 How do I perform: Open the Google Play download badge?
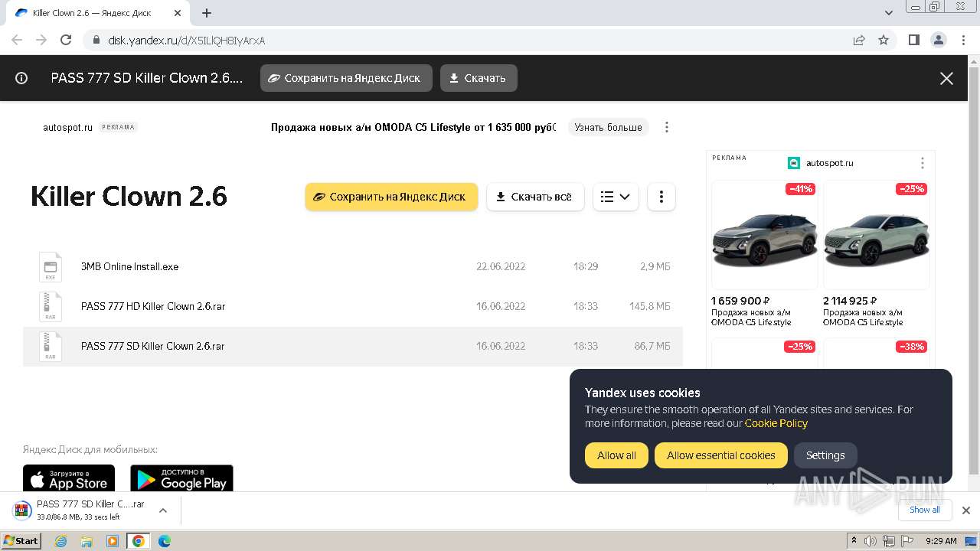tap(181, 478)
